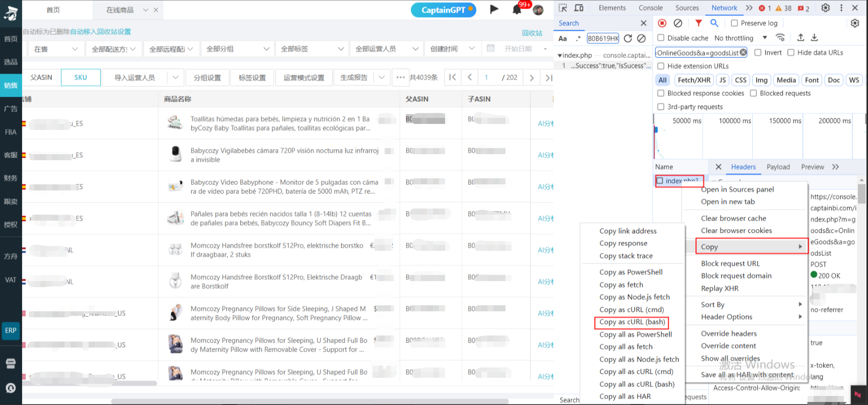Tick the Hide data URLs checkbox

point(791,52)
